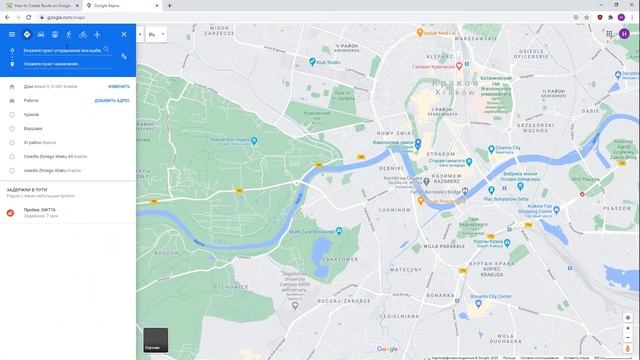Zoom out the map

coord(628,338)
